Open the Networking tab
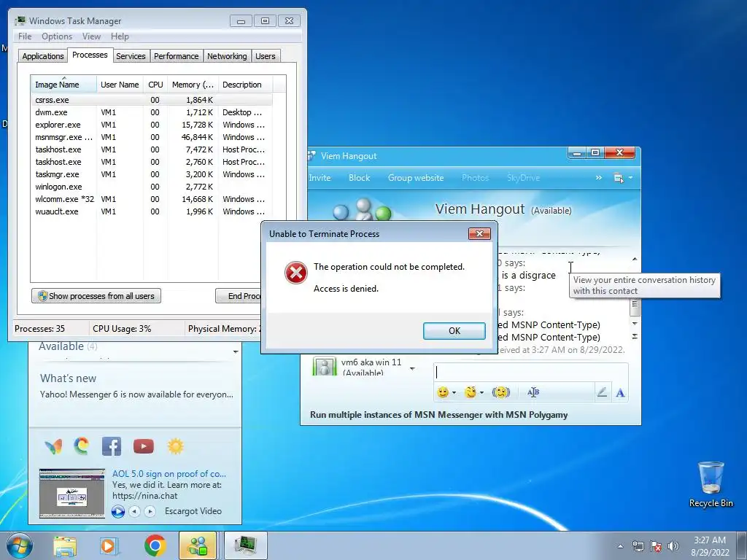This screenshot has width=747, height=560. (227, 56)
